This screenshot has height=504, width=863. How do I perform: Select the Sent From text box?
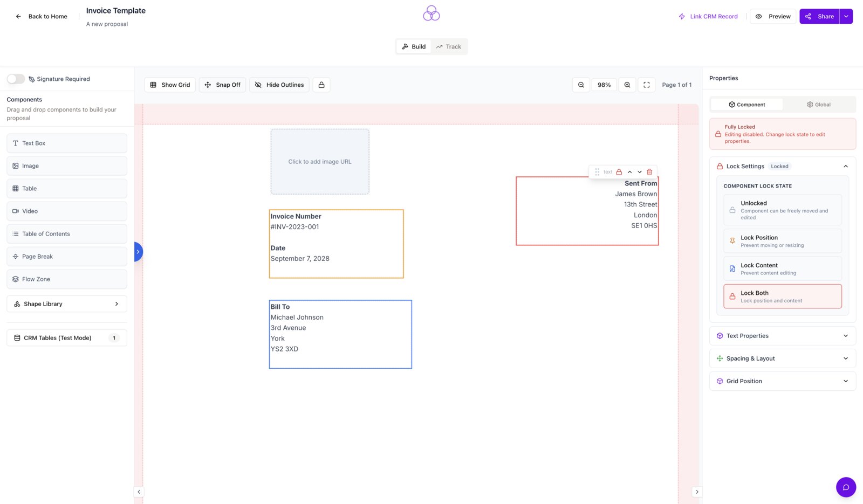587,211
